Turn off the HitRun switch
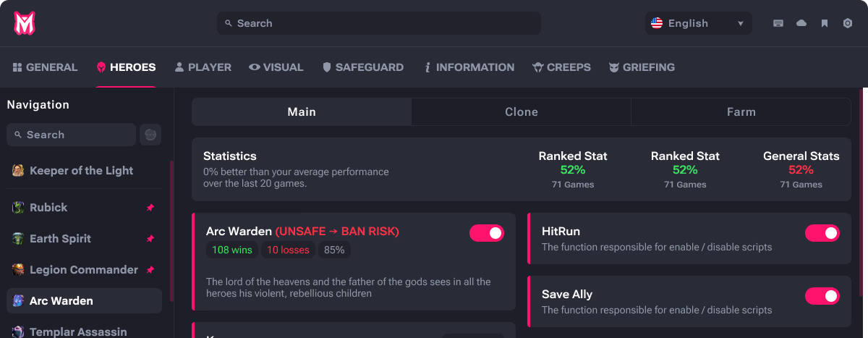 coord(822,233)
